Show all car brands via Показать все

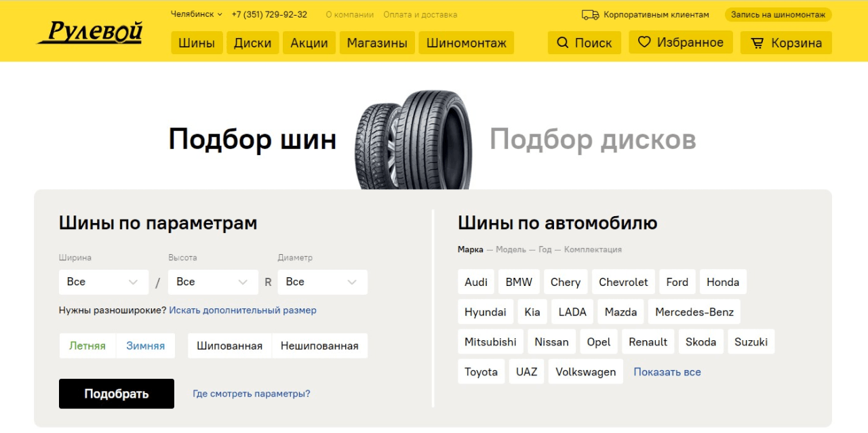(667, 371)
